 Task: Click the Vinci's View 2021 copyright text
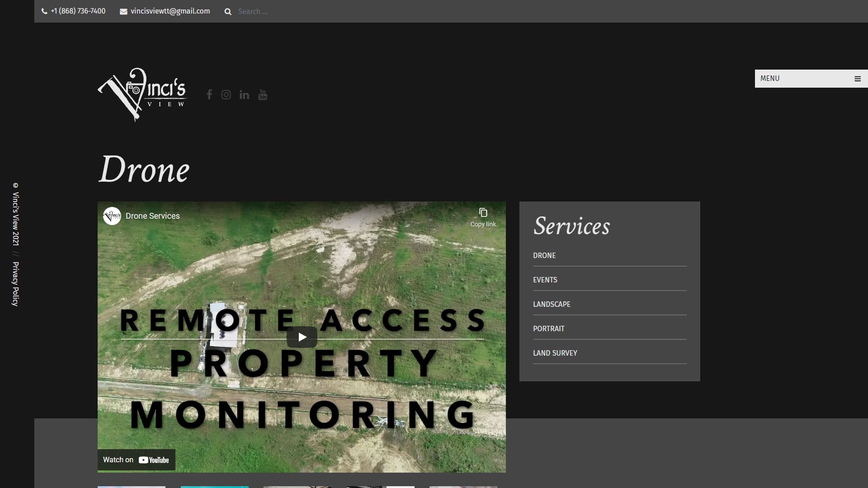point(15,214)
